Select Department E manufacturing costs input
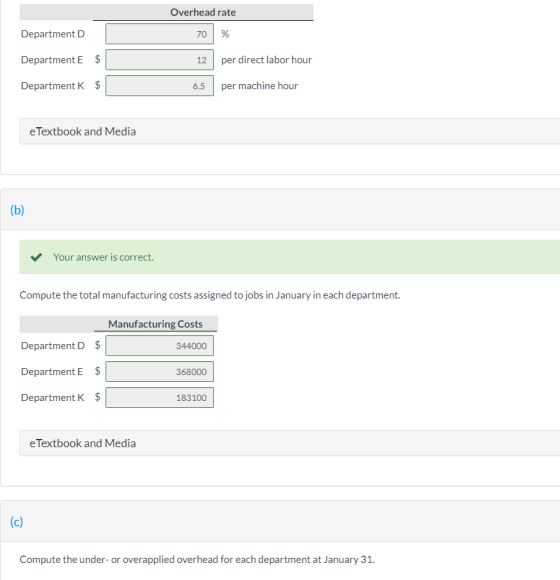Screen dimensions: 560x580 [159, 371]
